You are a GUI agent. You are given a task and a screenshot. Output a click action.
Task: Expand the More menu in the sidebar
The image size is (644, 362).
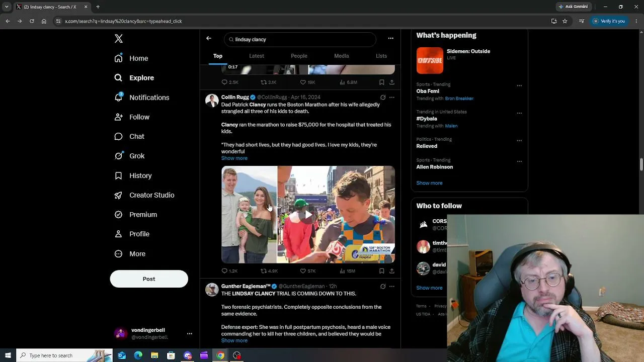pos(130,254)
